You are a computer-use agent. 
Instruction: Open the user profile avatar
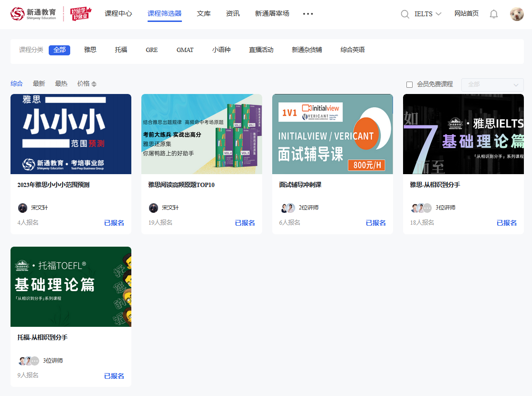pos(517,14)
